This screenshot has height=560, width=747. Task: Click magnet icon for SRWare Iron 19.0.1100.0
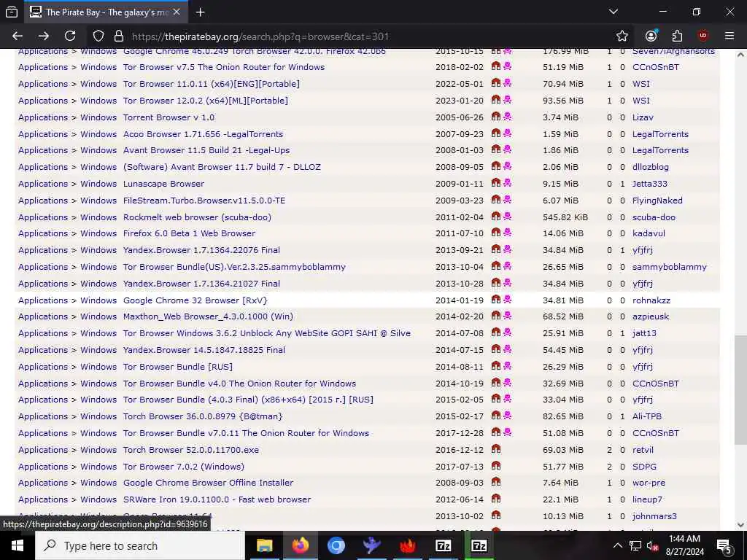[496, 499]
